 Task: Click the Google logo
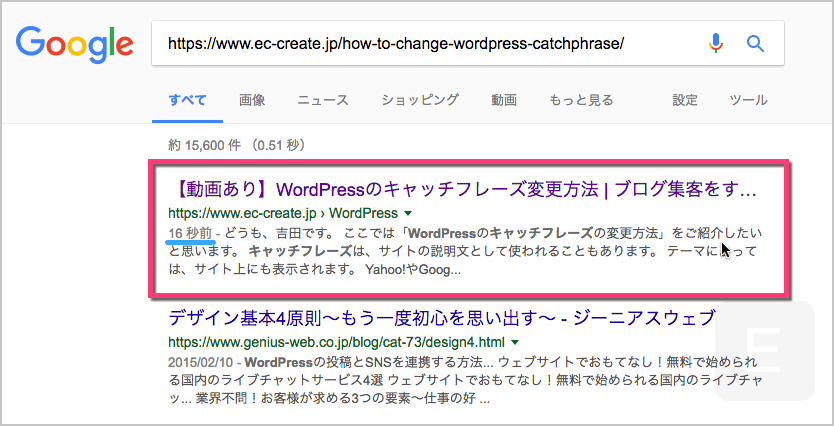74,45
